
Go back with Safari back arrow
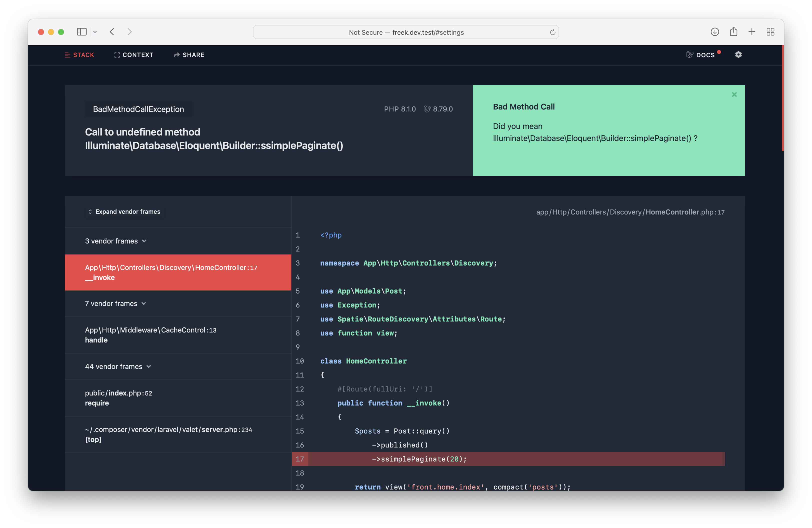pos(112,32)
